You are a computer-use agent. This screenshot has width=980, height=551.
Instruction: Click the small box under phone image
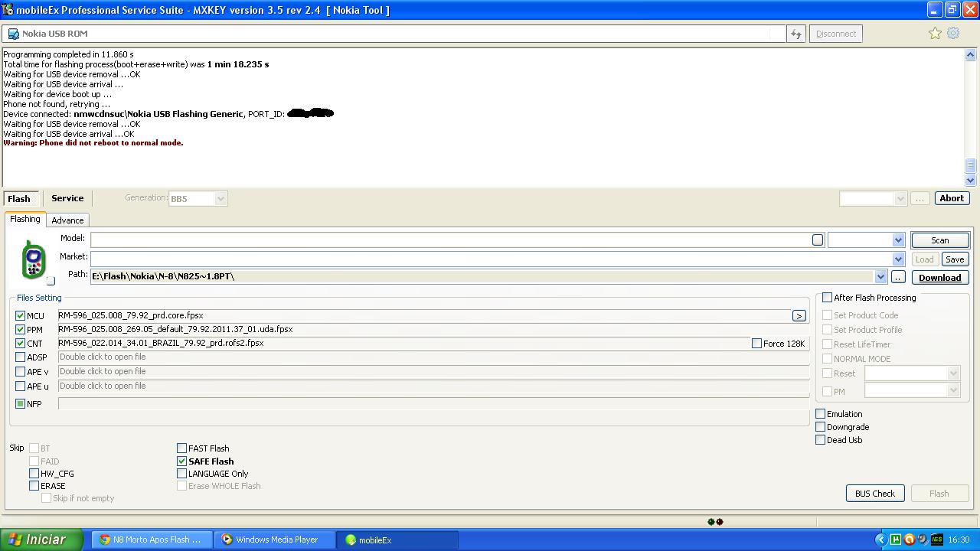51,281
